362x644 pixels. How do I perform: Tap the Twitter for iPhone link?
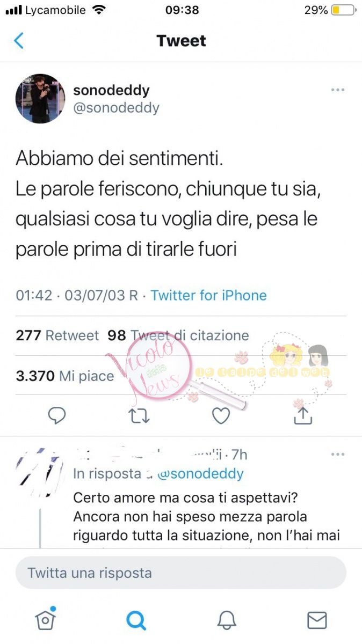point(208,295)
